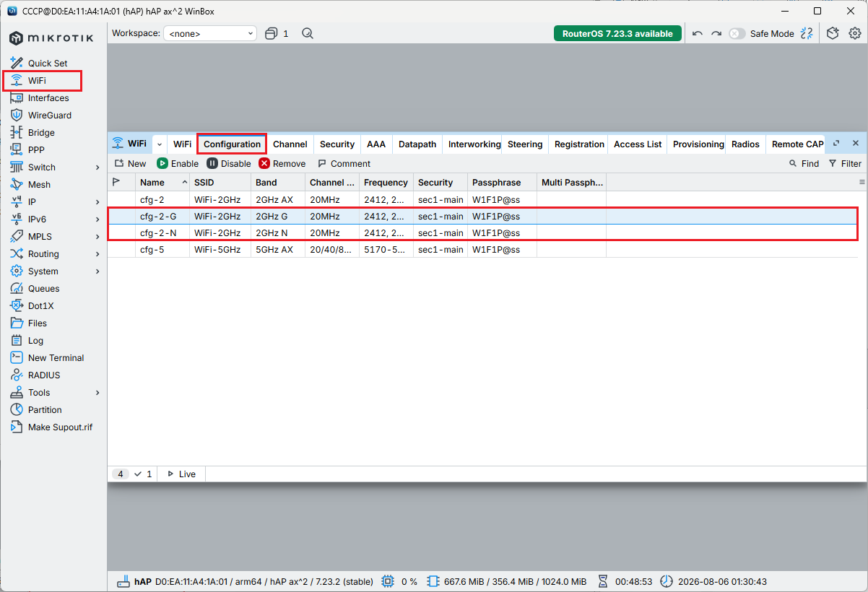Open the Workspace dropdown
The width and height of the screenshot is (868, 592).
(x=210, y=33)
